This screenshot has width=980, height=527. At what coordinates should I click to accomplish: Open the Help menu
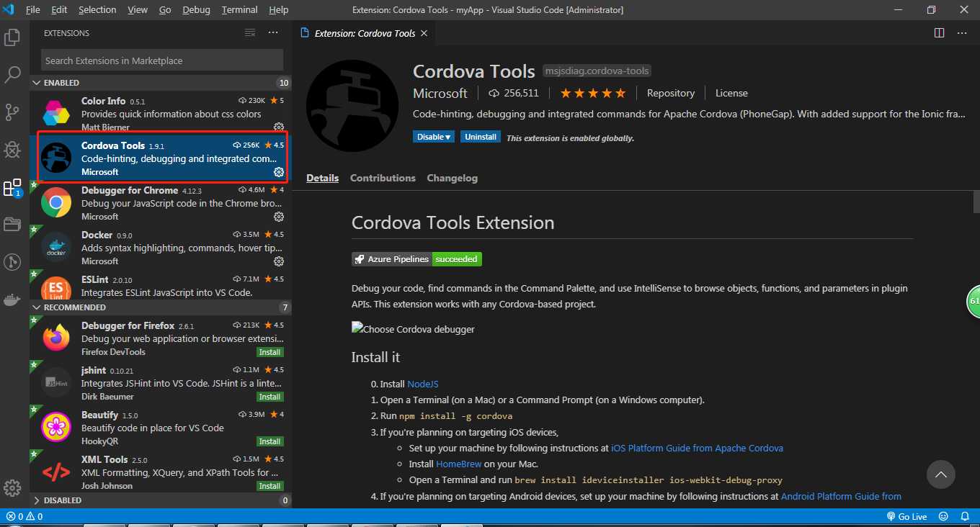pyautogui.click(x=278, y=9)
